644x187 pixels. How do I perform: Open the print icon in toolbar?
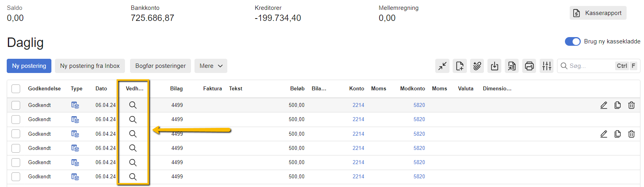coord(529,66)
